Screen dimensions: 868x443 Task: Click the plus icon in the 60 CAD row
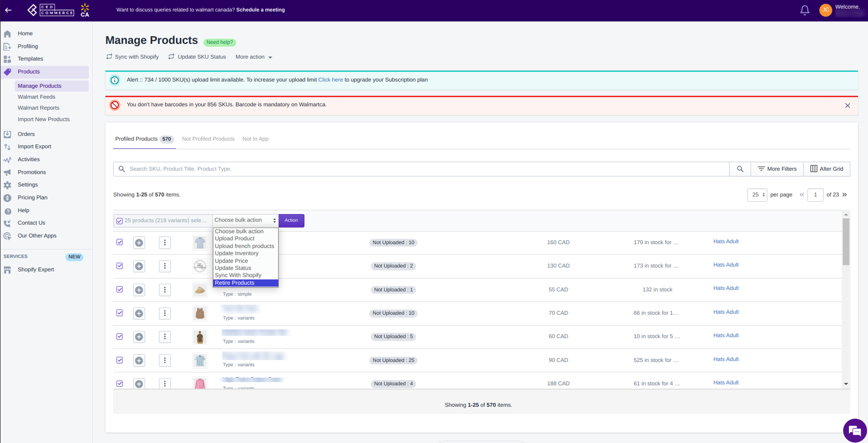[x=139, y=337]
